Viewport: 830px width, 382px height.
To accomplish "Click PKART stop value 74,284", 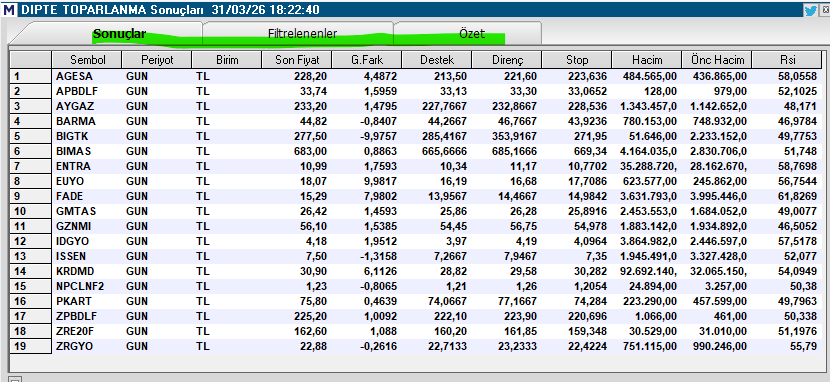I will click(589, 302).
